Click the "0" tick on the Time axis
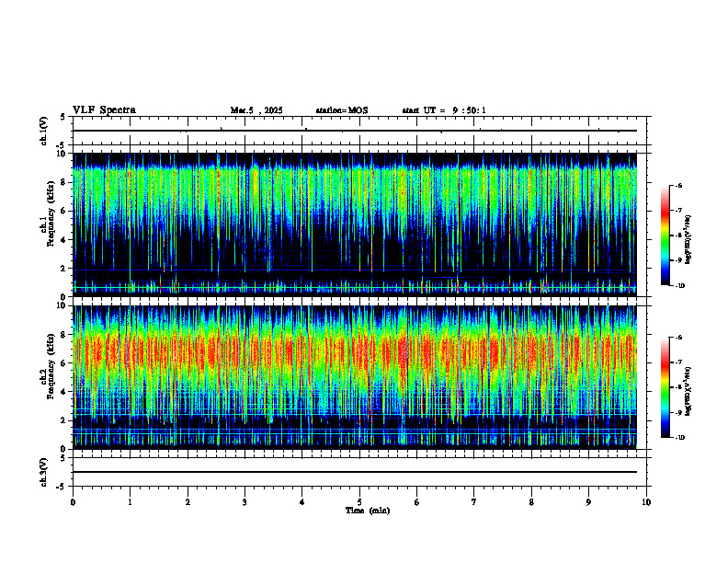 [x=73, y=502]
